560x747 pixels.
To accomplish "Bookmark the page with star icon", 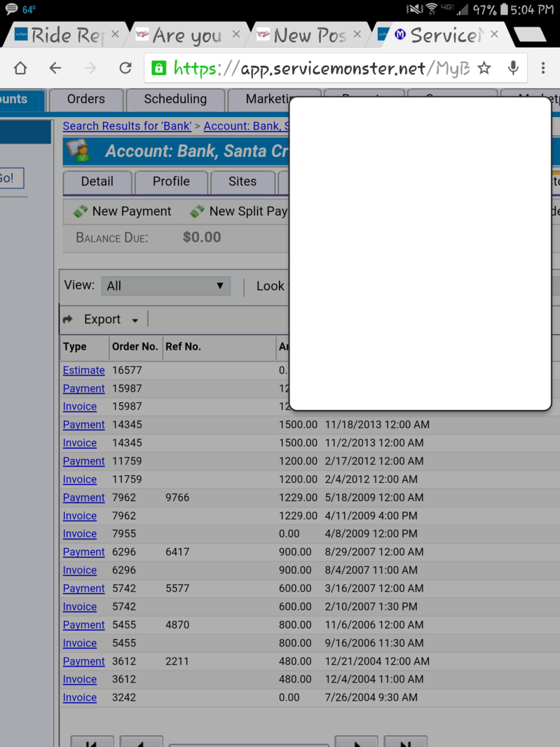I will click(484, 68).
